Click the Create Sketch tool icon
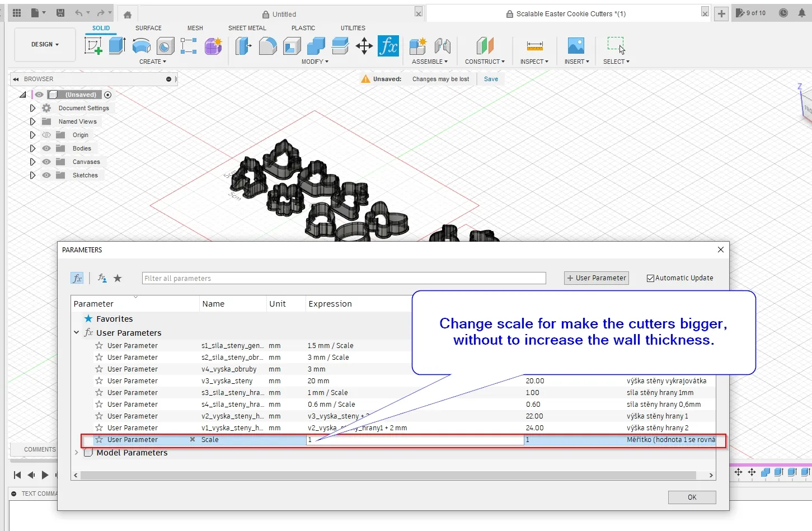Image resolution: width=812 pixels, height=531 pixels. (x=93, y=46)
